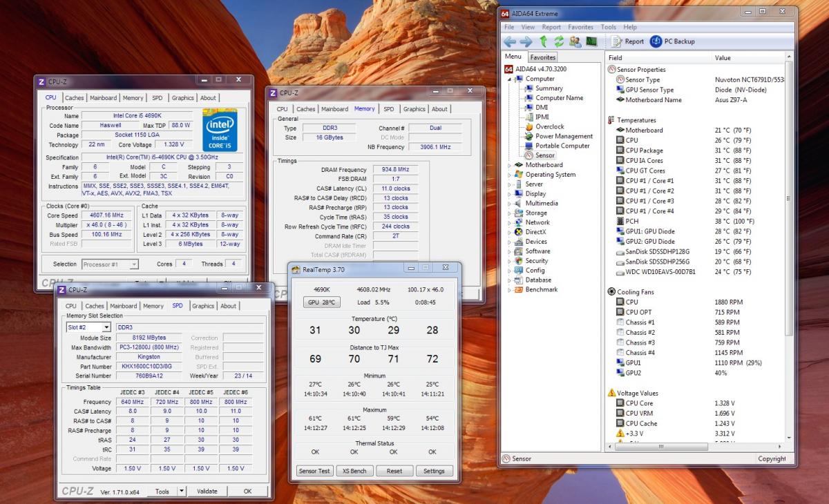Viewport: 829px width, 504px height.
Task: Select the Sensor item in AIDA64 tree
Action: [x=539, y=156]
